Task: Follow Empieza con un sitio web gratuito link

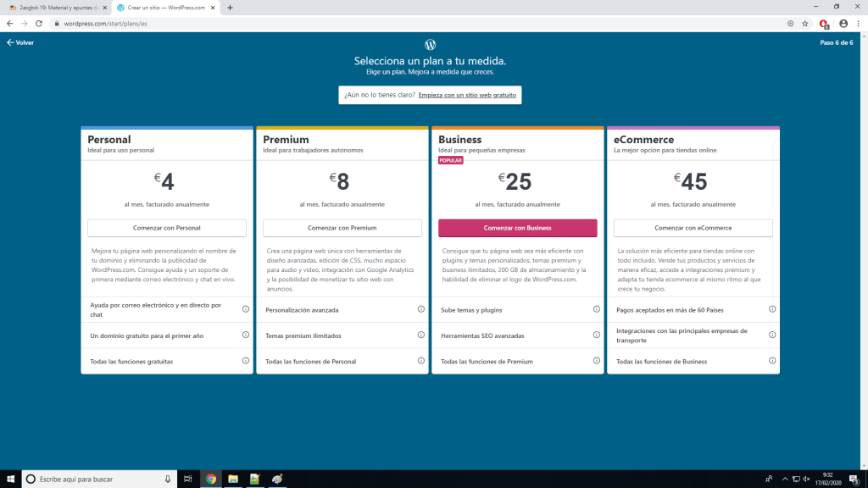Action: (467, 95)
